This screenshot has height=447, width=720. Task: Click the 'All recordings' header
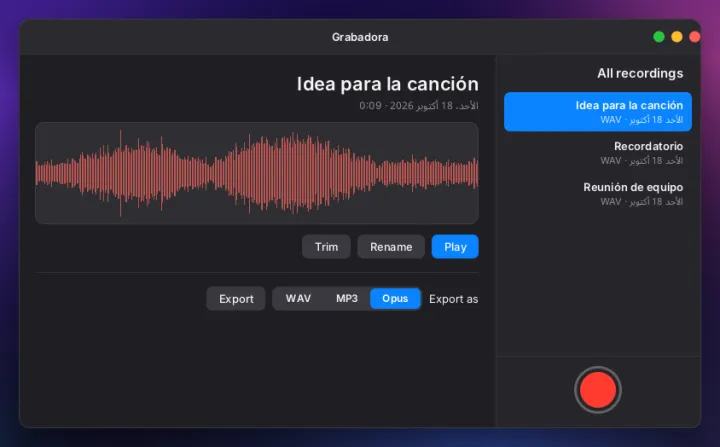640,74
